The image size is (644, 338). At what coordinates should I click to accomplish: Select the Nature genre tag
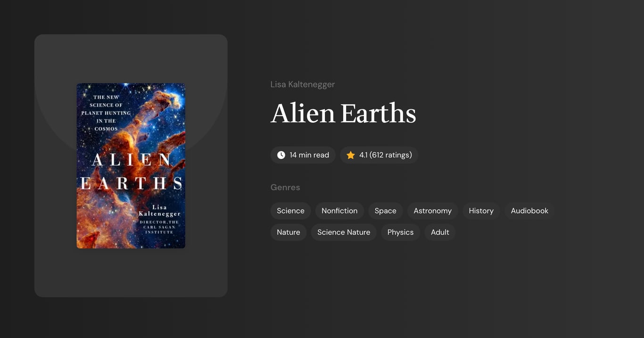click(x=288, y=232)
